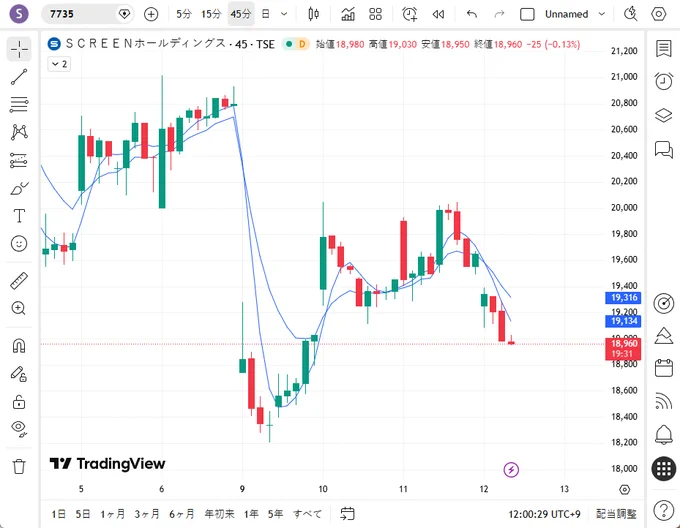The height and width of the screenshot is (528, 680).
Task: Switch to the 日 daily interval
Action: [x=265, y=14]
